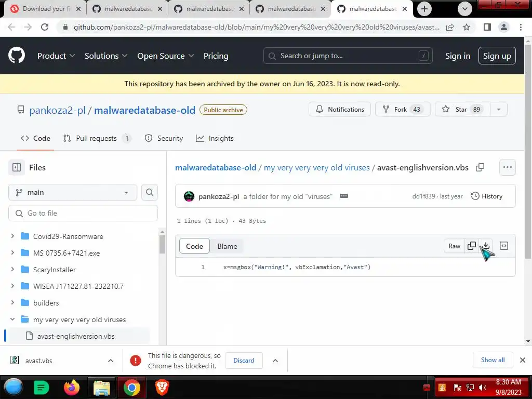Open the more file actions ellipsis menu

(x=508, y=167)
